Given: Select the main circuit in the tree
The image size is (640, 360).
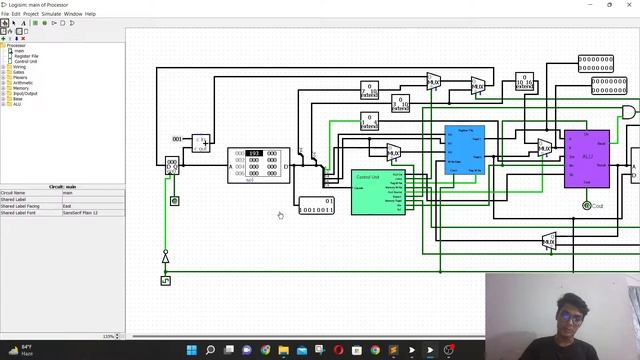Looking at the screenshot, I should [19, 51].
